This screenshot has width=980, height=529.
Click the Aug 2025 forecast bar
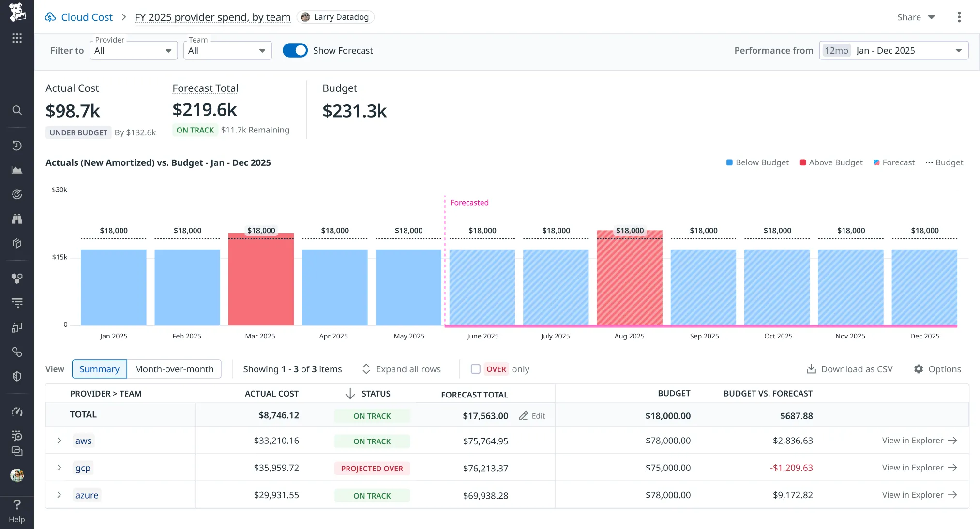630,278
